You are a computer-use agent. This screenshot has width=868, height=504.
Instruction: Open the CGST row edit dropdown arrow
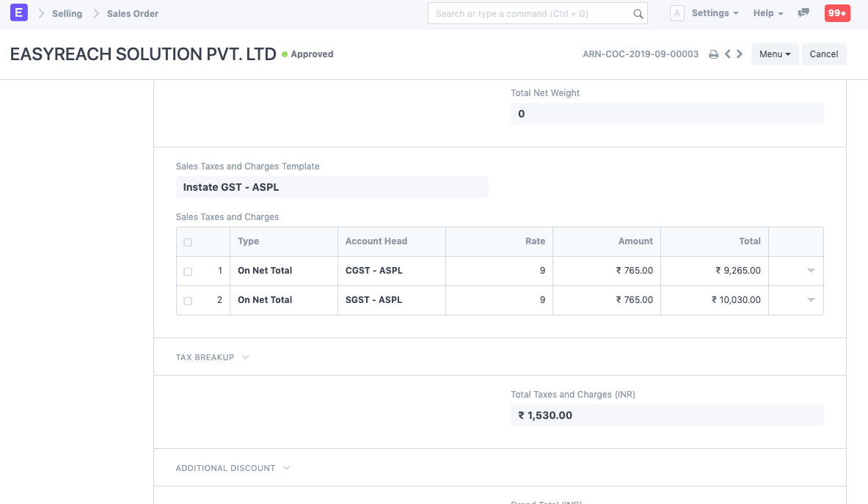tap(811, 271)
